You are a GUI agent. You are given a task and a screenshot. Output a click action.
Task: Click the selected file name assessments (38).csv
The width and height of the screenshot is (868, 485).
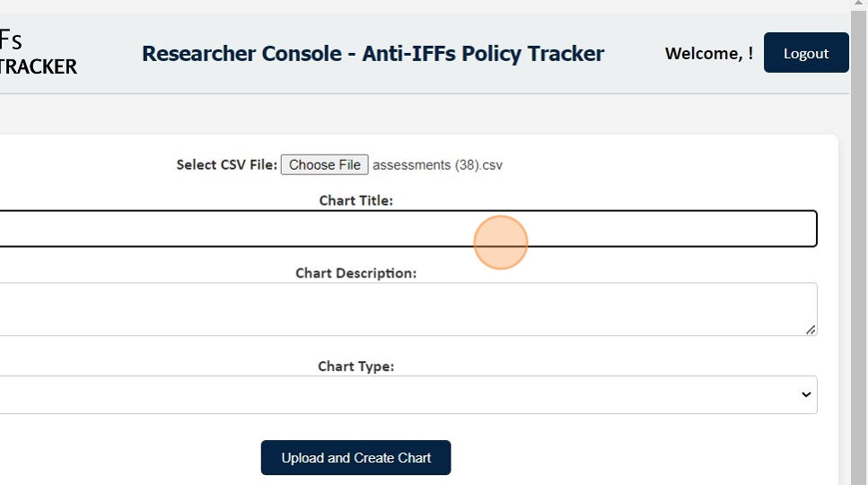coord(437,165)
